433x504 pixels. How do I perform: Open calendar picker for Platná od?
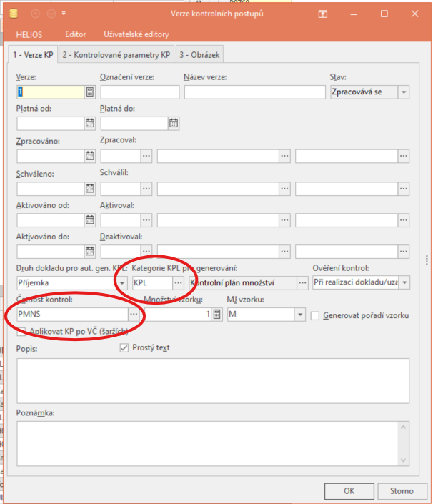tap(89, 123)
